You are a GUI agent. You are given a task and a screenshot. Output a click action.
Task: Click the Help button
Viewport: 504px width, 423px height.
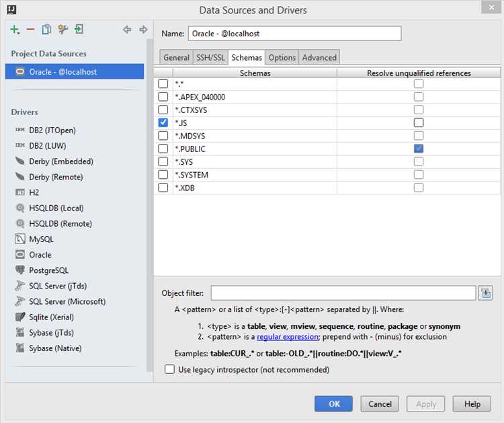pos(472,404)
